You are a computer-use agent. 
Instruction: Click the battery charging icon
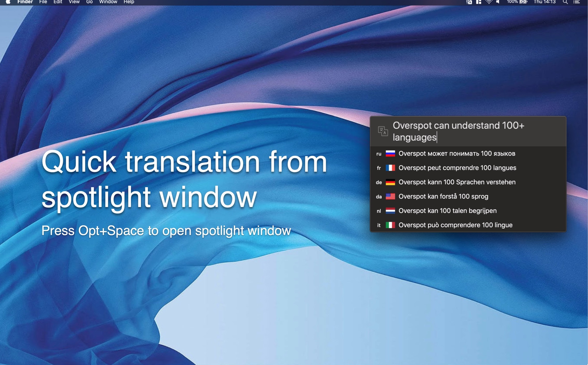point(523,2)
